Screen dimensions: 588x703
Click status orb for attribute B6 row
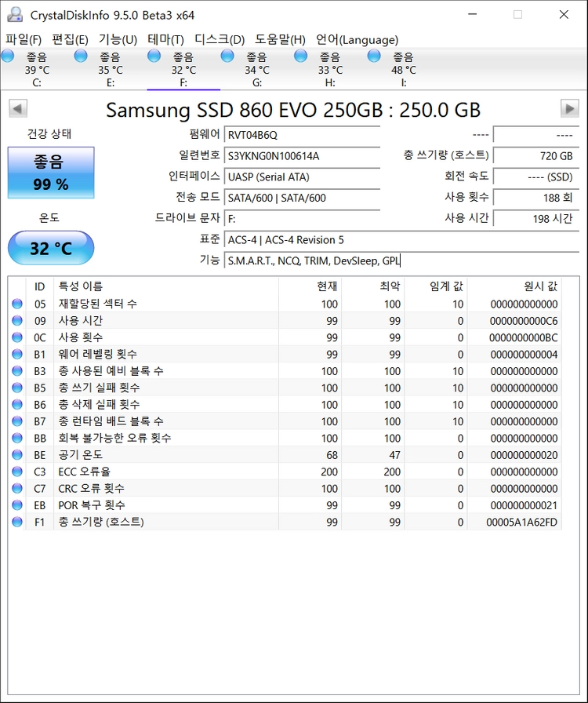(x=17, y=404)
